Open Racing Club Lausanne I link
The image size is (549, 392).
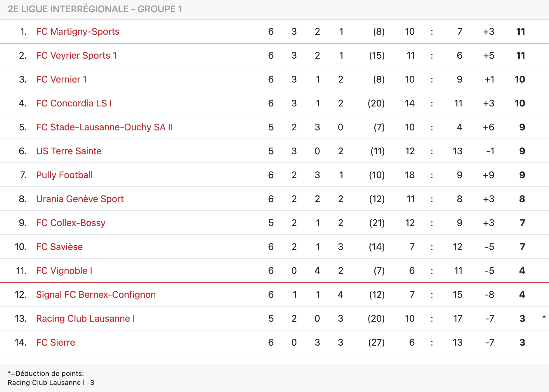[x=86, y=318]
